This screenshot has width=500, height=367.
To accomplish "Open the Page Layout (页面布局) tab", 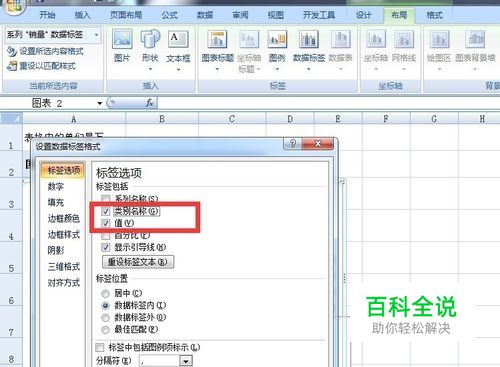I will (x=126, y=15).
